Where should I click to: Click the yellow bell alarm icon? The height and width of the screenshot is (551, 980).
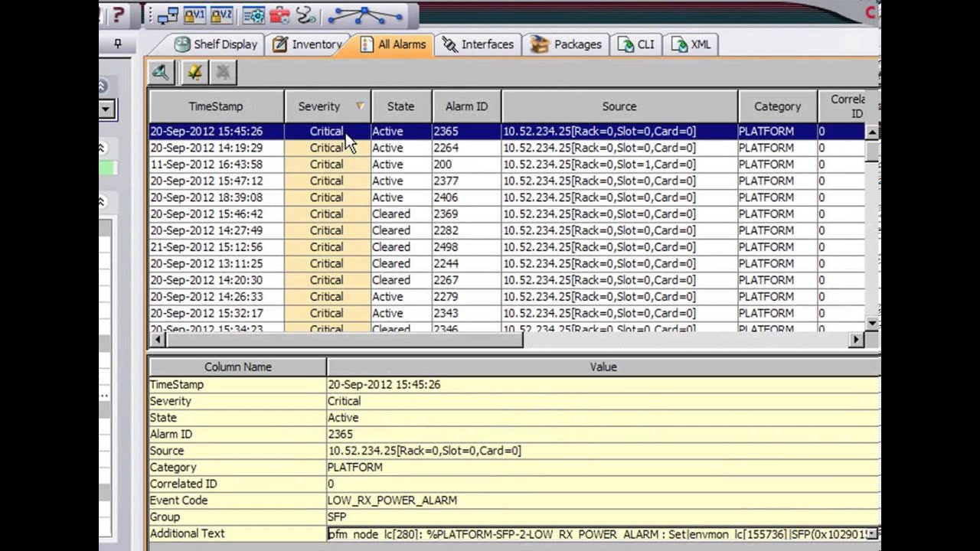pyautogui.click(x=194, y=72)
